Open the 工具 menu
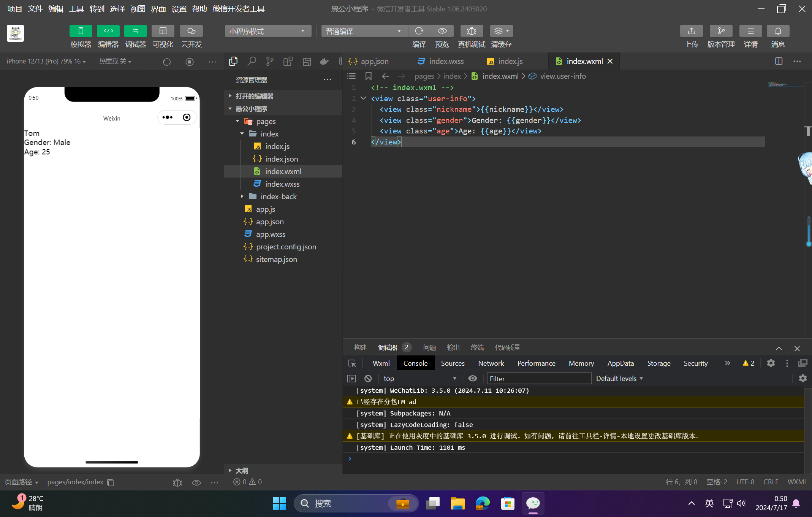 76,9
